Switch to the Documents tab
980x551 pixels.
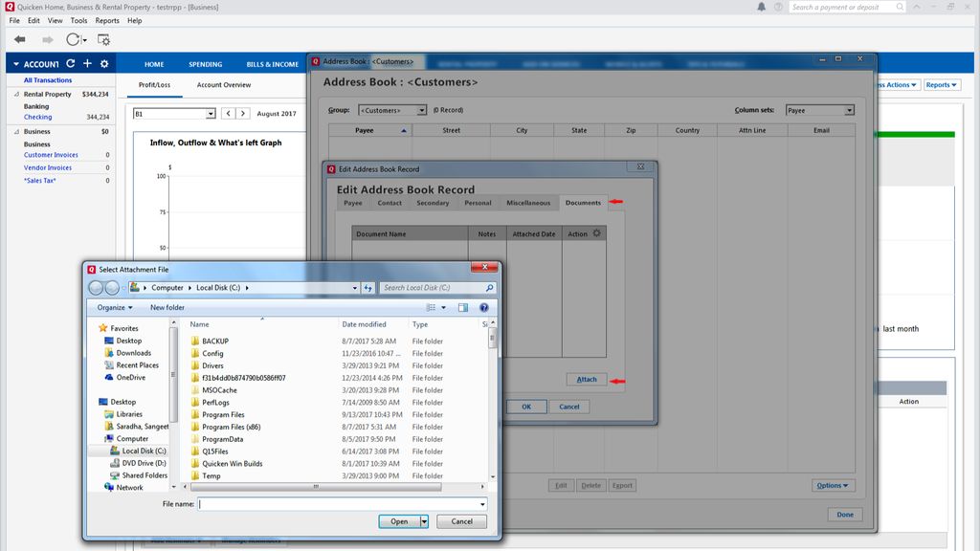583,203
